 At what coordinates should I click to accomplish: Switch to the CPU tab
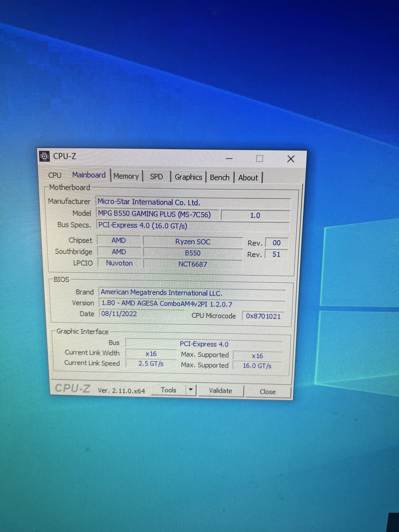click(55, 175)
